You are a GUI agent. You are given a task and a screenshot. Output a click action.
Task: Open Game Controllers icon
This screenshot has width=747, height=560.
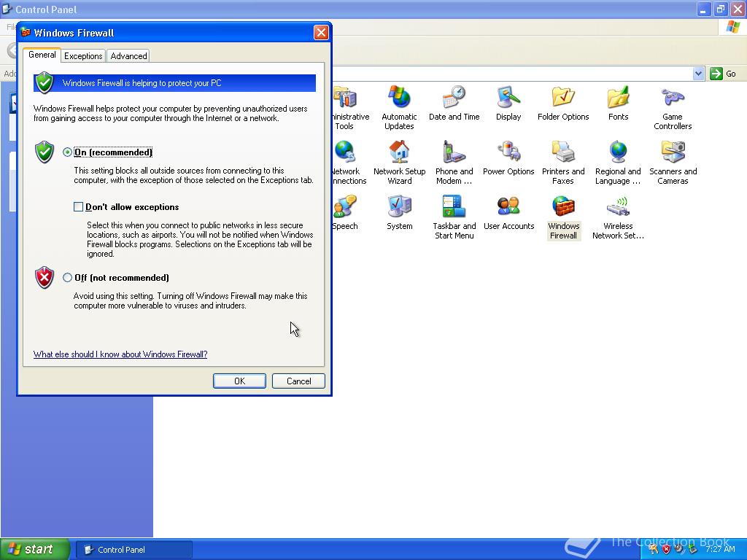coord(673,108)
